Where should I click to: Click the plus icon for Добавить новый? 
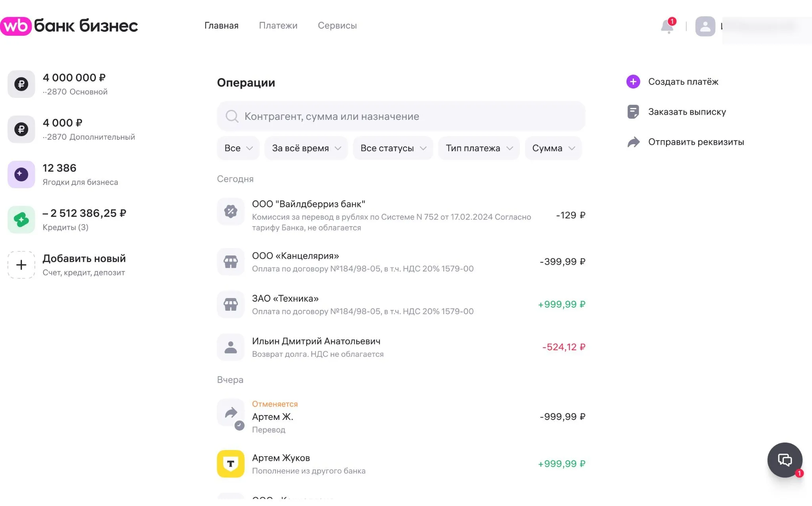[21, 265]
